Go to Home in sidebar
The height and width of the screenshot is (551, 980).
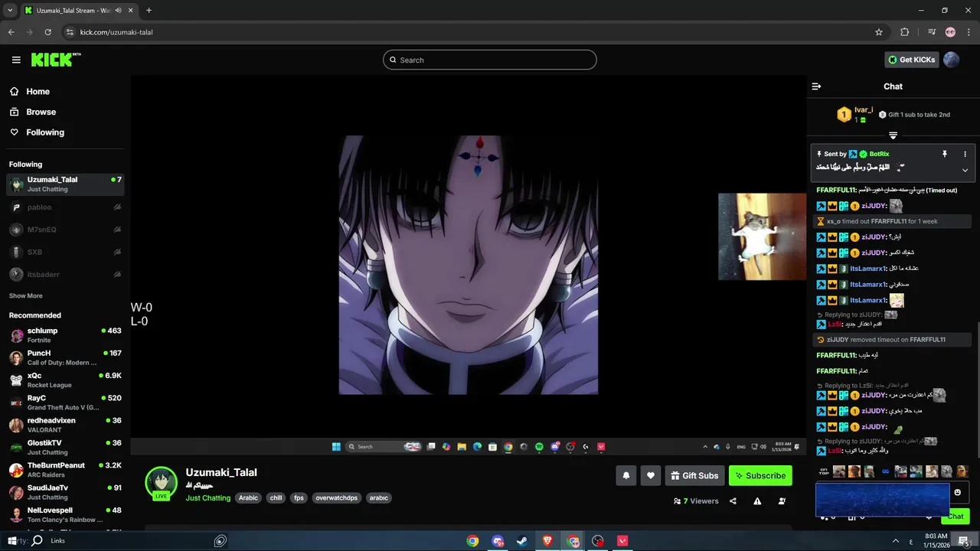38,92
